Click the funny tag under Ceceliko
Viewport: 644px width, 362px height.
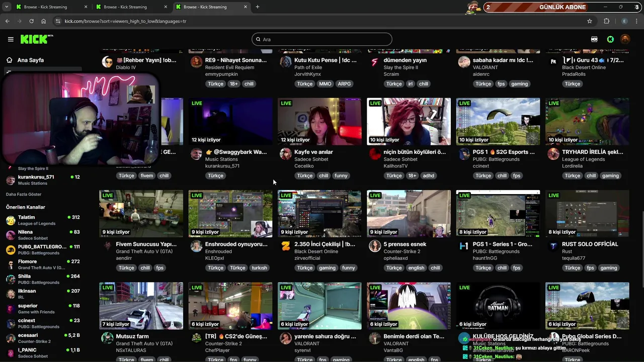341,175
